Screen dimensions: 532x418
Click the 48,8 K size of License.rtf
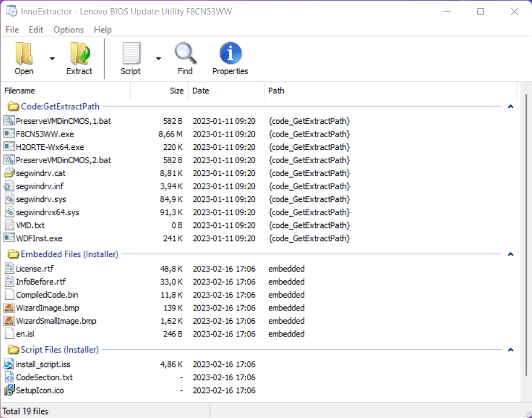pyautogui.click(x=172, y=269)
